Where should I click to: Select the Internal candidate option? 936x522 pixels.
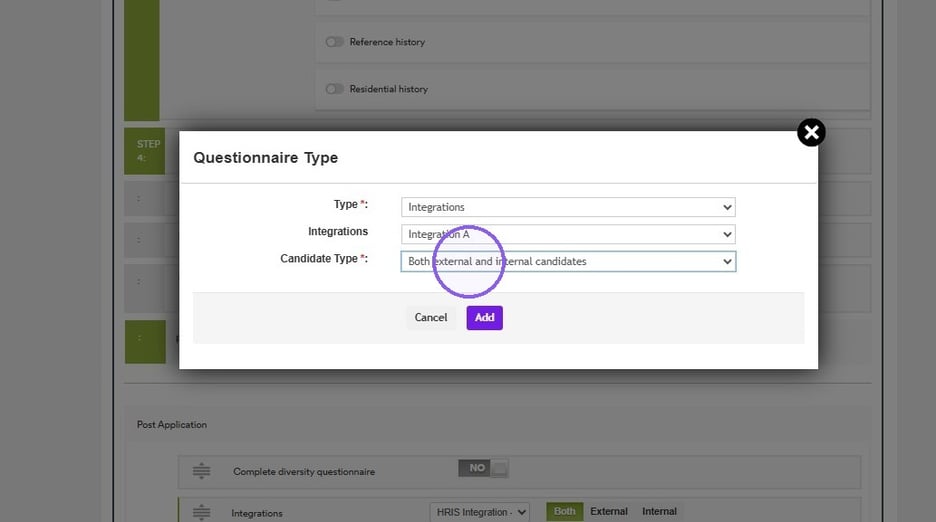click(660, 511)
